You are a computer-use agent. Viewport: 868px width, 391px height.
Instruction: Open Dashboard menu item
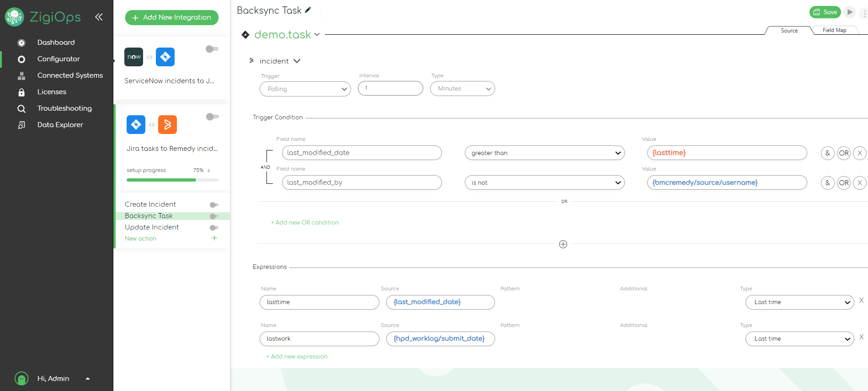pos(56,43)
